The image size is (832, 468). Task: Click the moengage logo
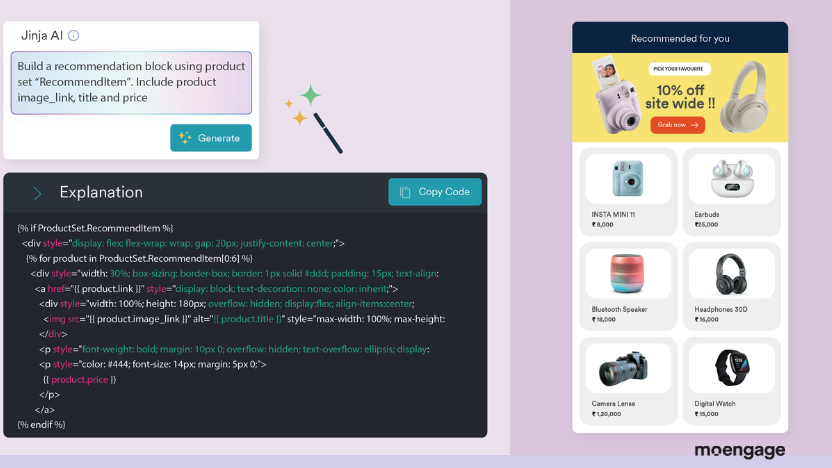(739, 451)
